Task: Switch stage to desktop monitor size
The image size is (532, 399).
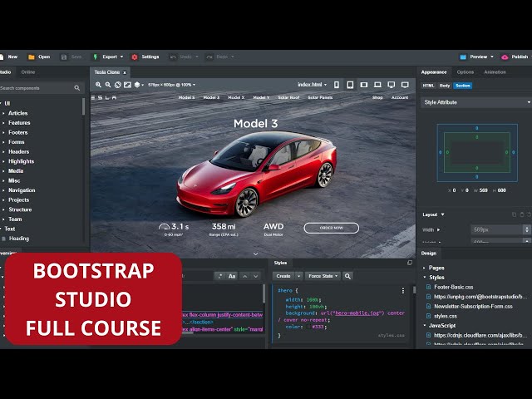Action: (392, 85)
